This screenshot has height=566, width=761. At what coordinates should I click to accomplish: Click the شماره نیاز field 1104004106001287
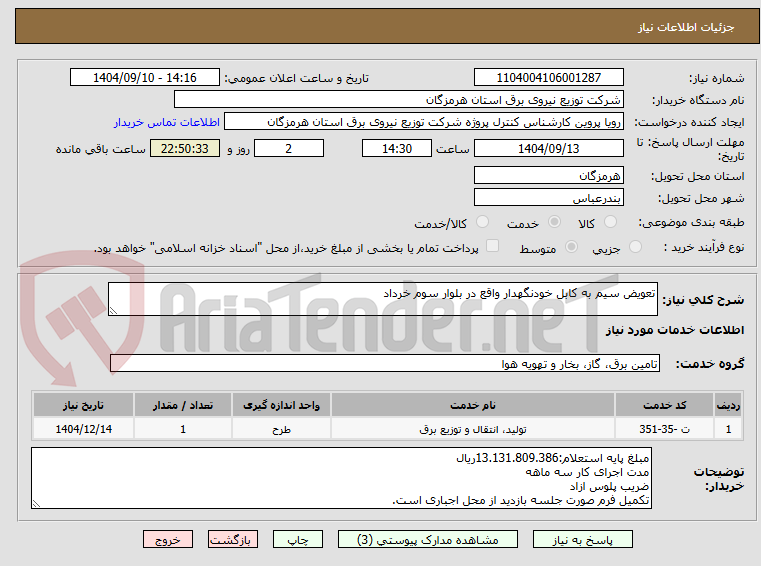coord(548,78)
